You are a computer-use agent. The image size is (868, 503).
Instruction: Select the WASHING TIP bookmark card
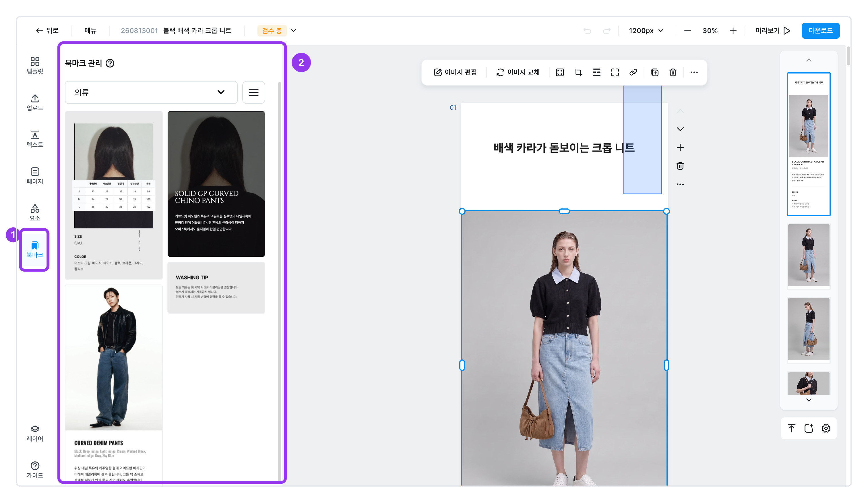pos(216,288)
